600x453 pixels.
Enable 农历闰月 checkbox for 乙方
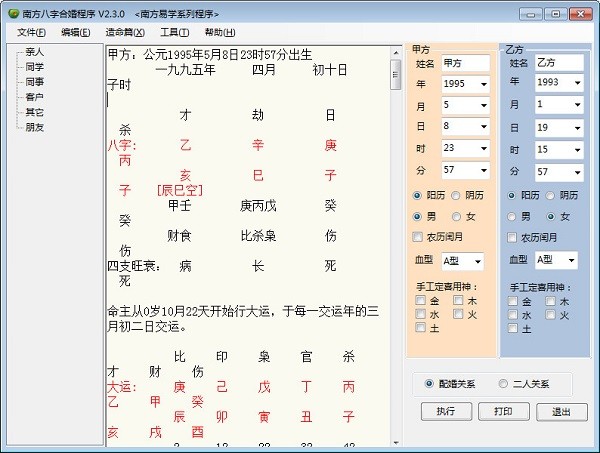[x=512, y=238]
